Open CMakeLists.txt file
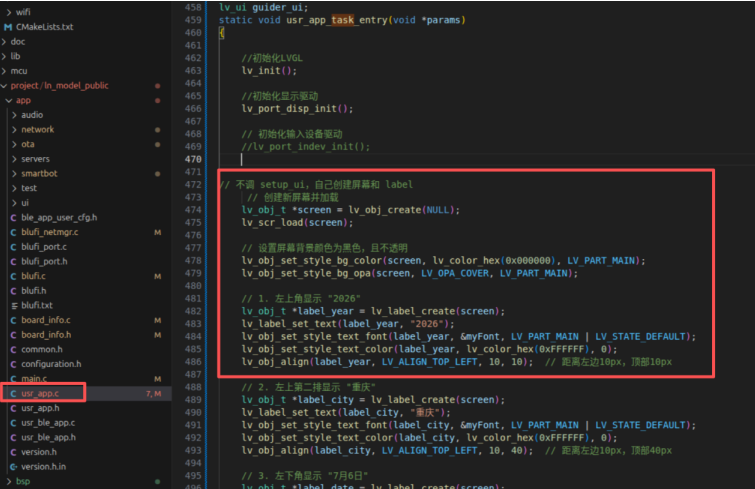 (44, 27)
